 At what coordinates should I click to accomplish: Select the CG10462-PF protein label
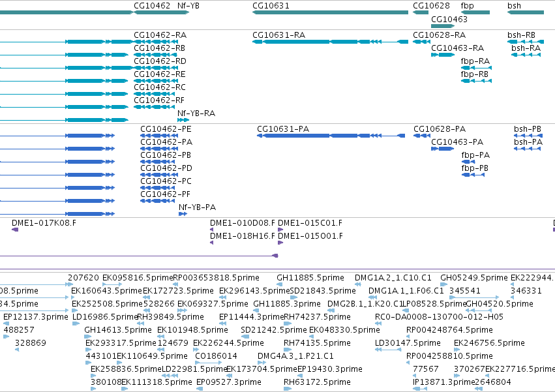(x=165, y=194)
